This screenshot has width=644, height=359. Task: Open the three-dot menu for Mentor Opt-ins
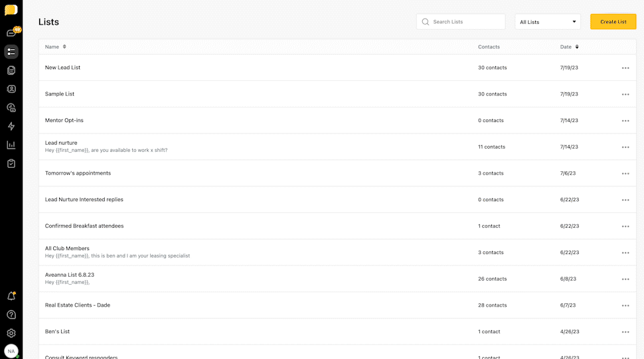625,121
